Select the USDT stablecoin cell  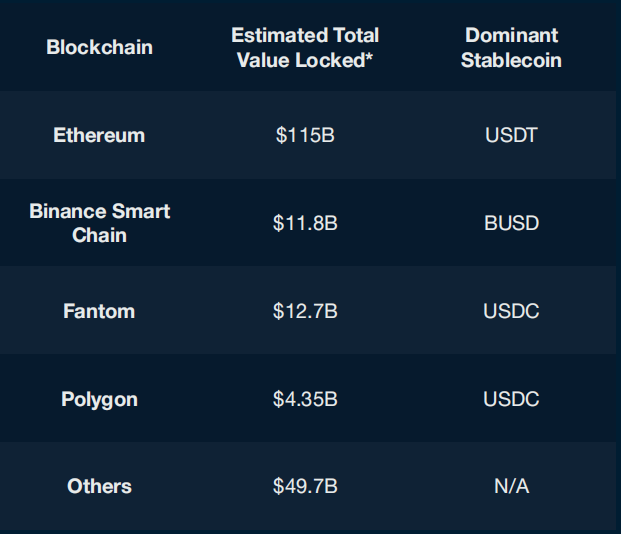(x=511, y=135)
